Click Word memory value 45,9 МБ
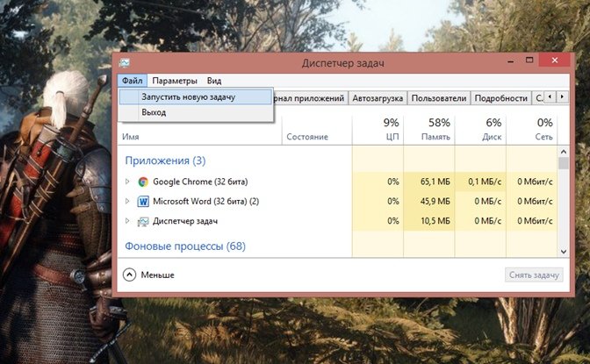 pyautogui.click(x=435, y=202)
